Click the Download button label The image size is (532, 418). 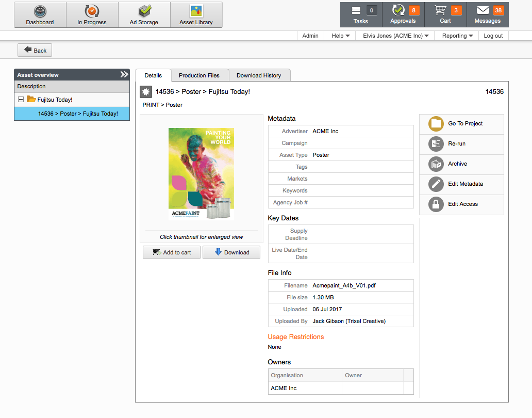coord(237,252)
